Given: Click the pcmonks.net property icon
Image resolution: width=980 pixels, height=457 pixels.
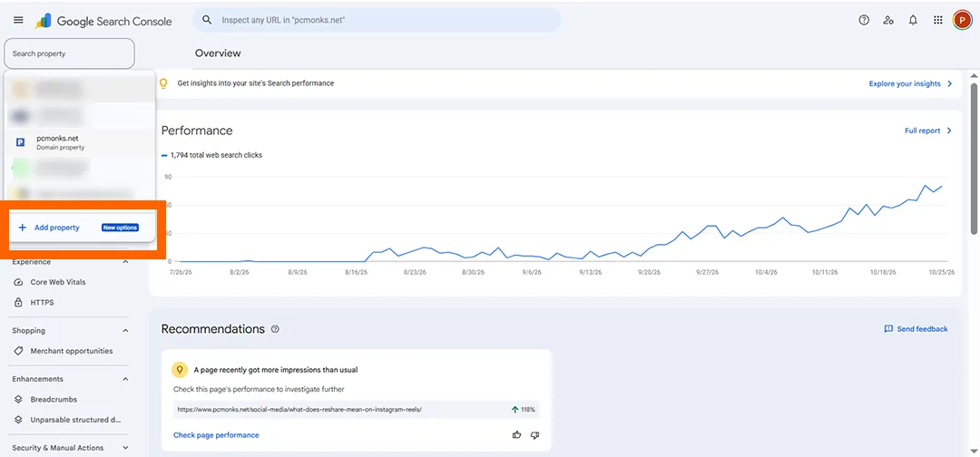Looking at the screenshot, I should [x=20, y=142].
